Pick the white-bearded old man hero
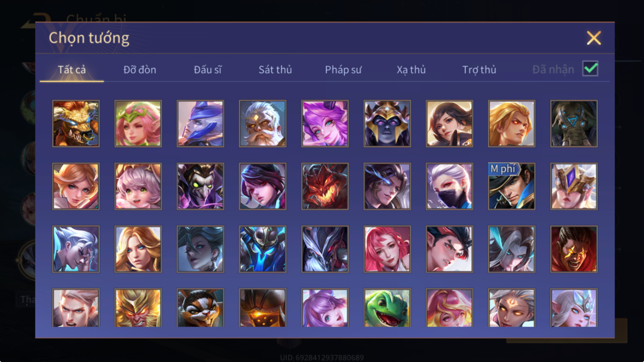This screenshot has height=362, width=644. click(x=263, y=124)
